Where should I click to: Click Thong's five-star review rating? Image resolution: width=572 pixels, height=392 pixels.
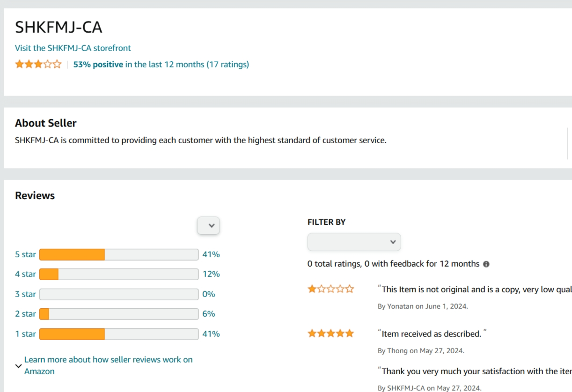click(x=330, y=334)
